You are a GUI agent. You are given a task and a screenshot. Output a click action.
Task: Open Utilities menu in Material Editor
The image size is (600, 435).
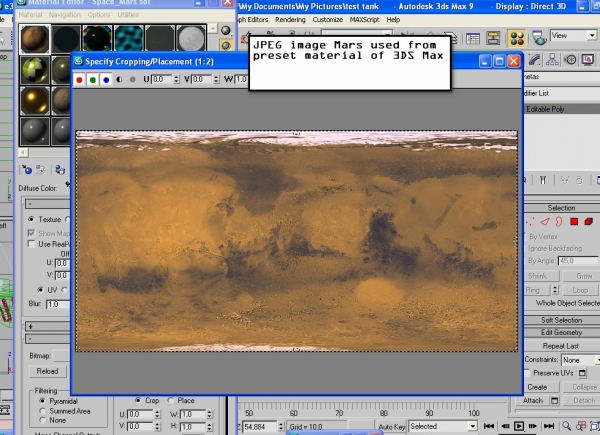pos(128,15)
